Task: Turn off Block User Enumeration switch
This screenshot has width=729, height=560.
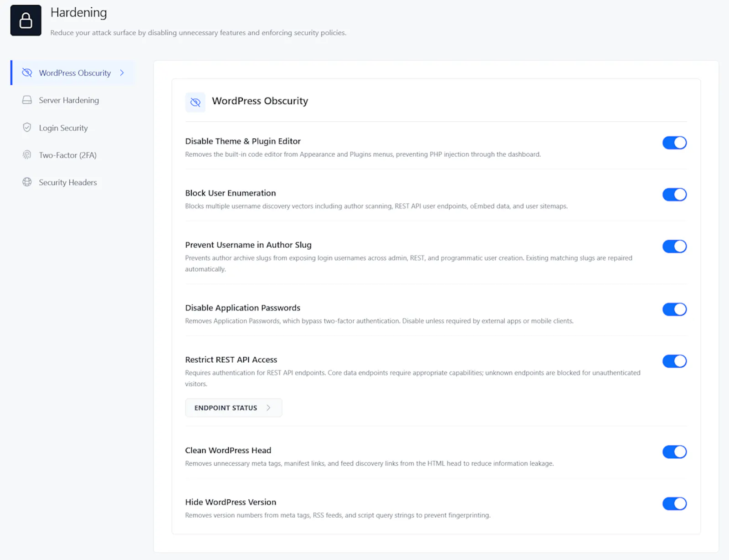Action: tap(674, 195)
